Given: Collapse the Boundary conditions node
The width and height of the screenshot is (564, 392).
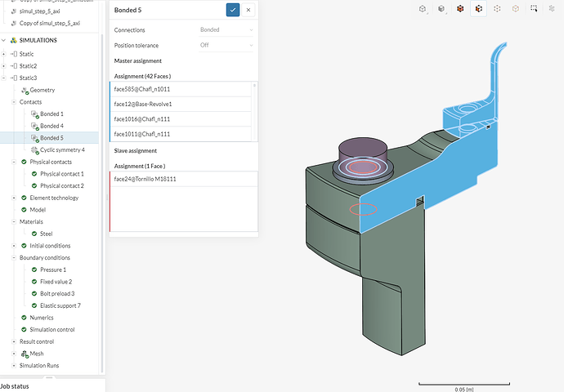Looking at the screenshot, I should tap(14, 258).
